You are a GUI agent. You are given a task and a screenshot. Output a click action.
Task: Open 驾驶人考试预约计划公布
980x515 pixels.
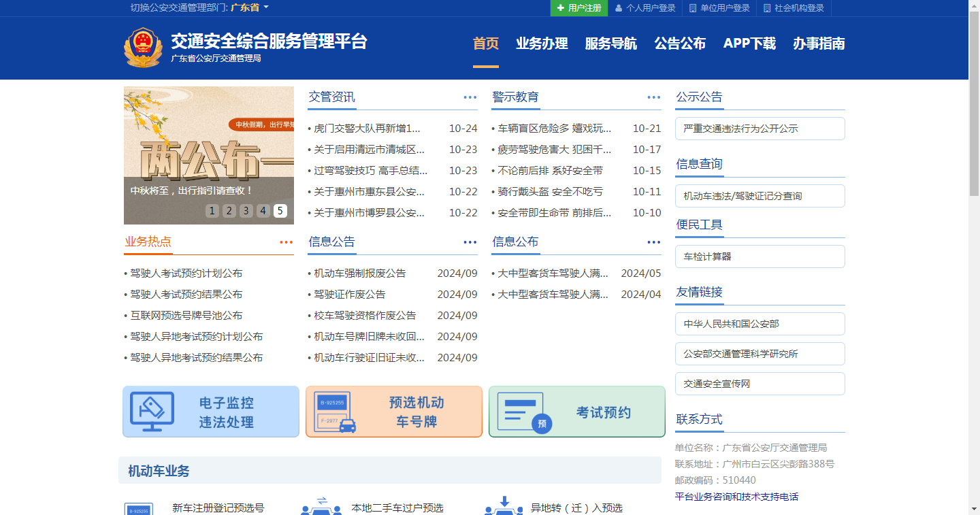186,273
